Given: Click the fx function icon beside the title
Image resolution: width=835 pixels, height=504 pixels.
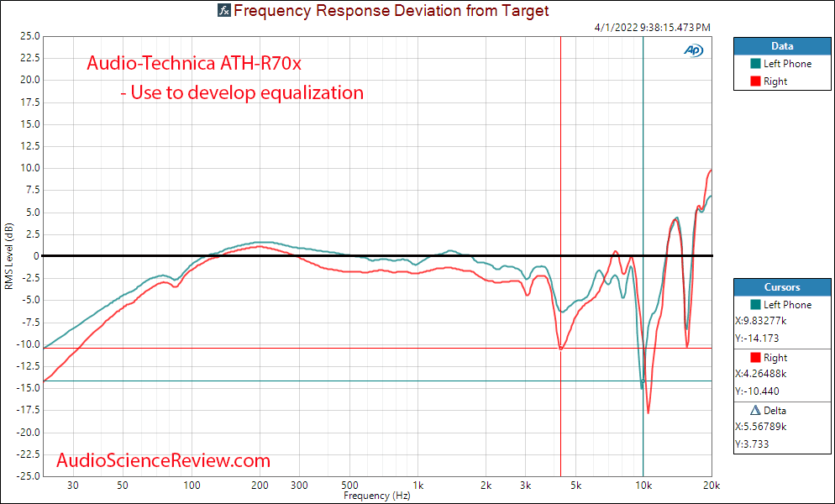Looking at the screenshot, I should 224,10.
